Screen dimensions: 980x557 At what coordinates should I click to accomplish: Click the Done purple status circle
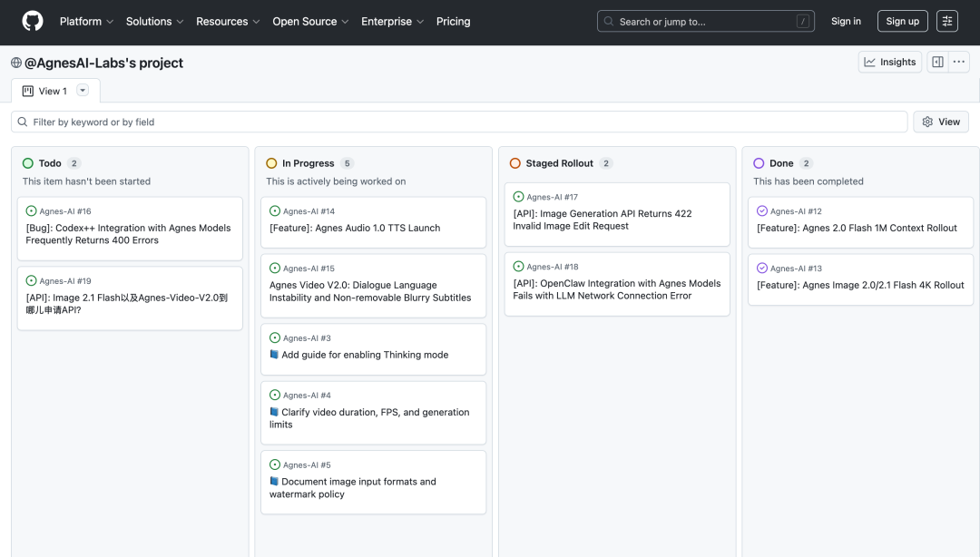[759, 163]
